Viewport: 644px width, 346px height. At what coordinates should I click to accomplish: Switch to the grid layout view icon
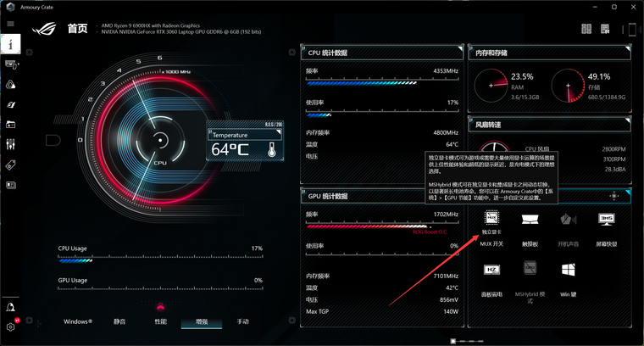(586, 29)
